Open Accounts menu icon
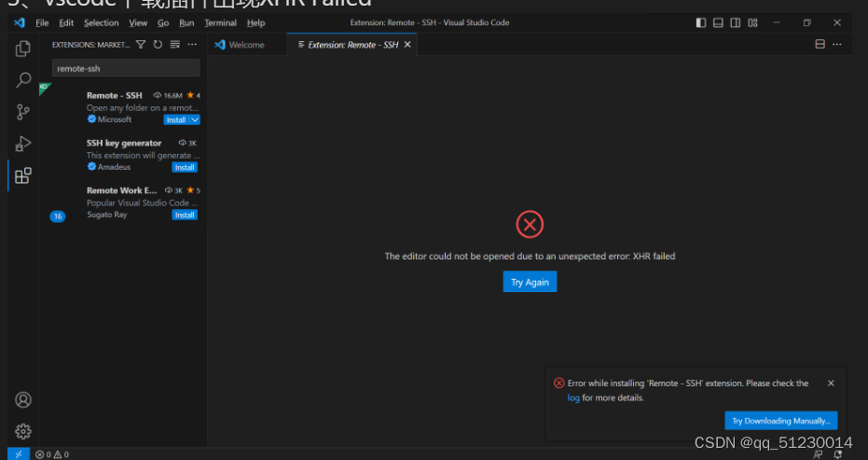The width and height of the screenshot is (868, 460). point(22,399)
